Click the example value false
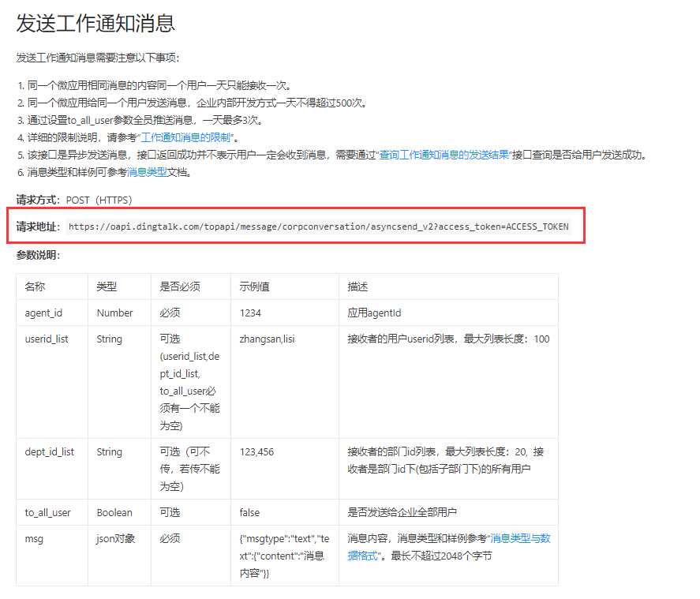The image size is (700, 599). [x=249, y=513]
